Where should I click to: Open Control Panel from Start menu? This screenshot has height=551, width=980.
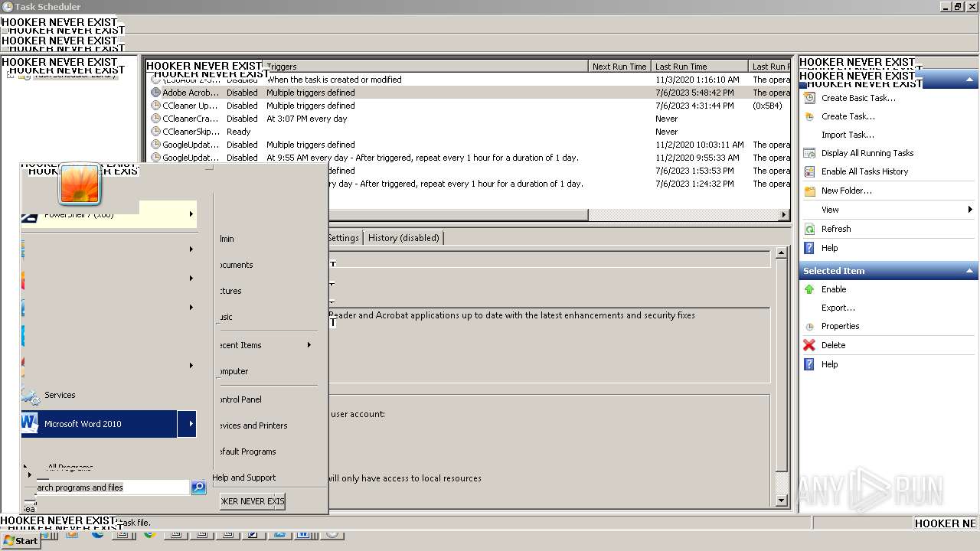click(x=240, y=399)
